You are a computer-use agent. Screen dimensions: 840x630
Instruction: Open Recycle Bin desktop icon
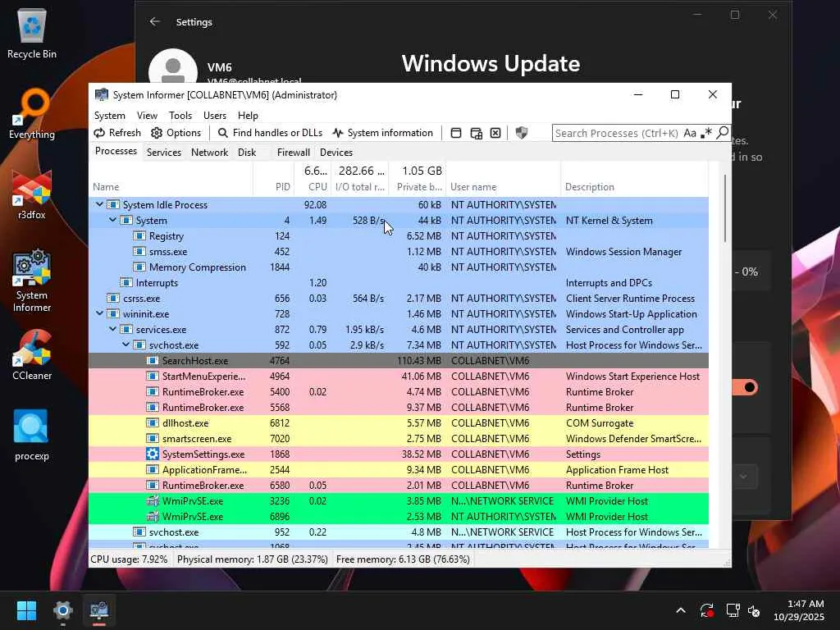click(32, 33)
